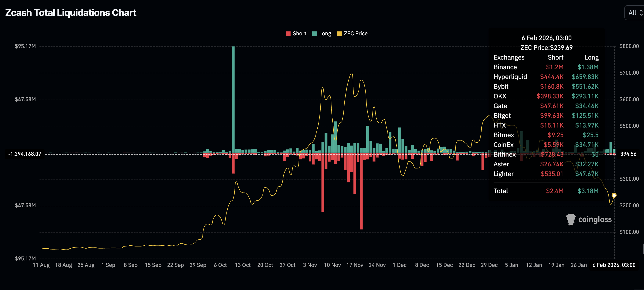Open the All time range dropdown
The width and height of the screenshot is (644, 290).
coord(632,13)
